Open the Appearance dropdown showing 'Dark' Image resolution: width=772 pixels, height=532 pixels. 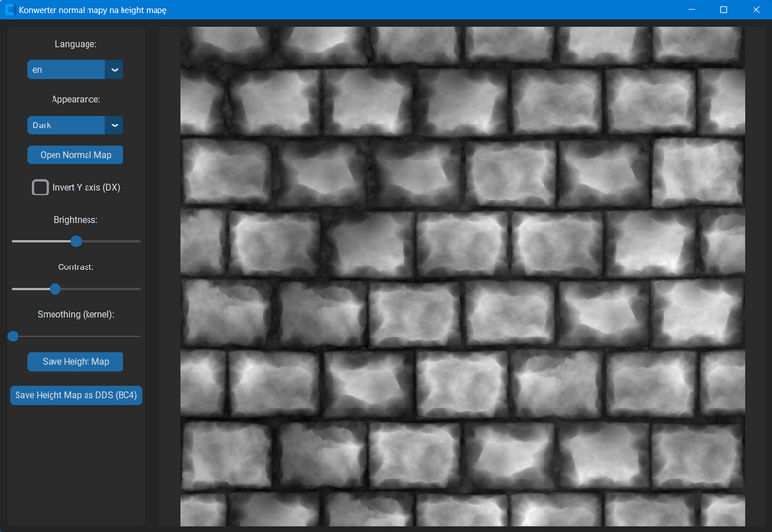point(75,125)
